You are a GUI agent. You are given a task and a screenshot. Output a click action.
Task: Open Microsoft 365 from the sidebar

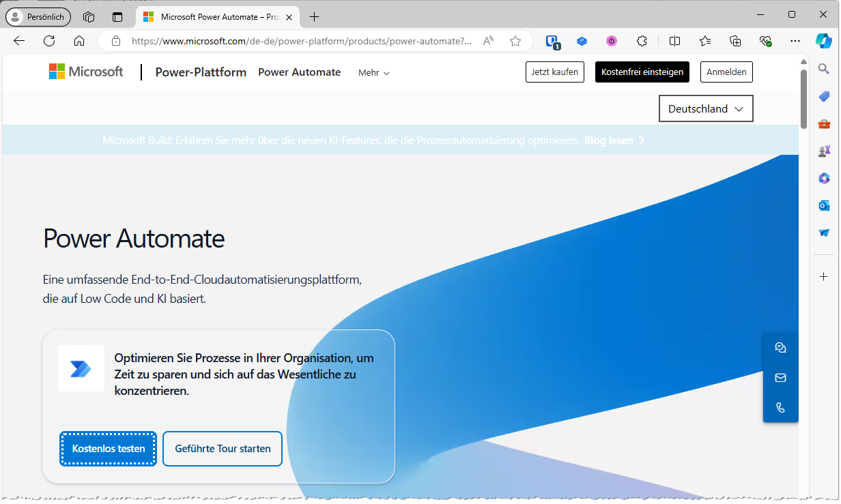tap(824, 178)
